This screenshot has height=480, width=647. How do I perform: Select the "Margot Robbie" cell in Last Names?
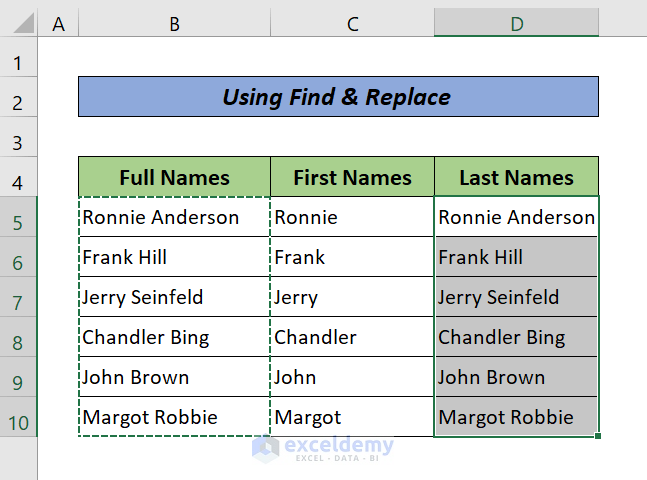[516, 417]
